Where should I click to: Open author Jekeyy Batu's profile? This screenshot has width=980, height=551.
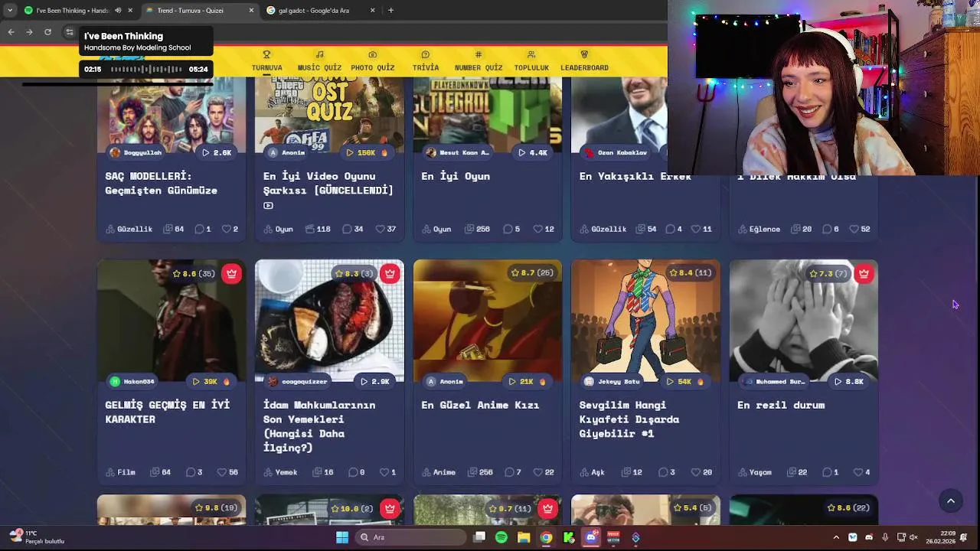click(611, 381)
